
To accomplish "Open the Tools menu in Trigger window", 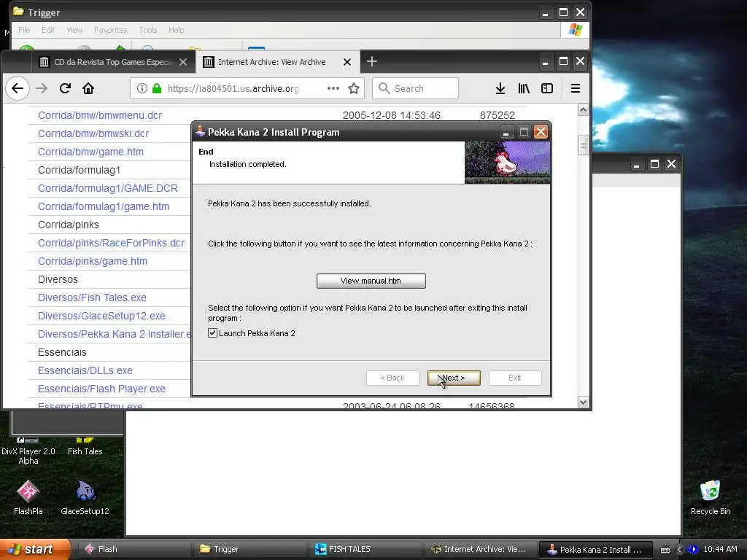I will point(148,30).
